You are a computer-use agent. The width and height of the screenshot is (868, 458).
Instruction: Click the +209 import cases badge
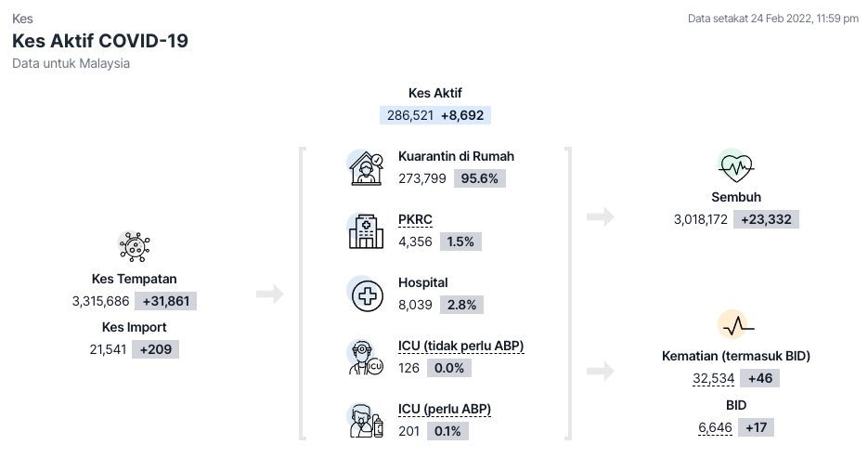pos(155,349)
